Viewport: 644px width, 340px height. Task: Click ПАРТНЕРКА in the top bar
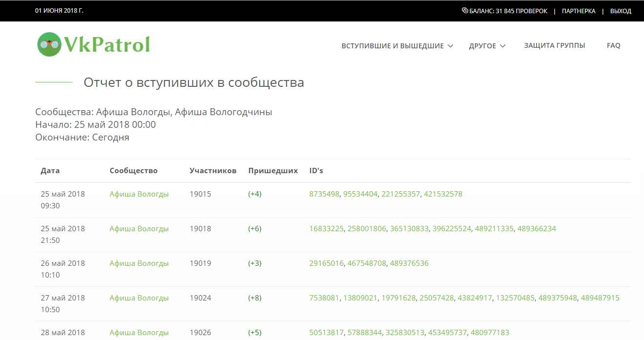(x=579, y=11)
